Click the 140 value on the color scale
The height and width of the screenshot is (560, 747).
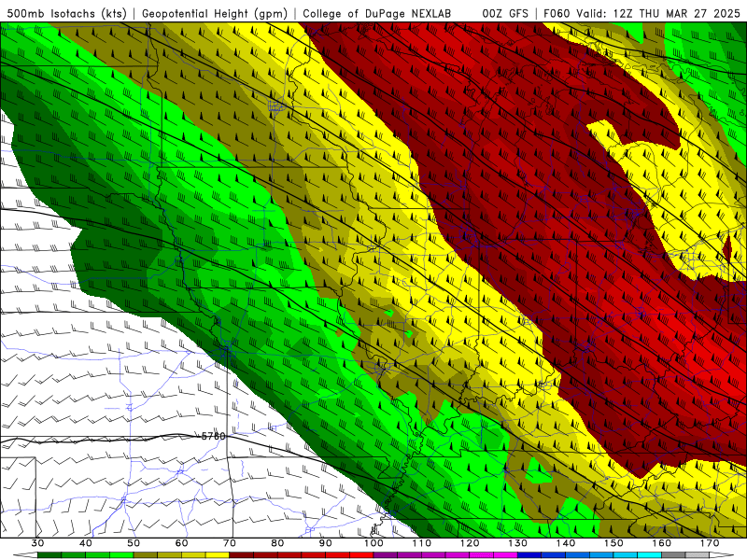coord(566,543)
